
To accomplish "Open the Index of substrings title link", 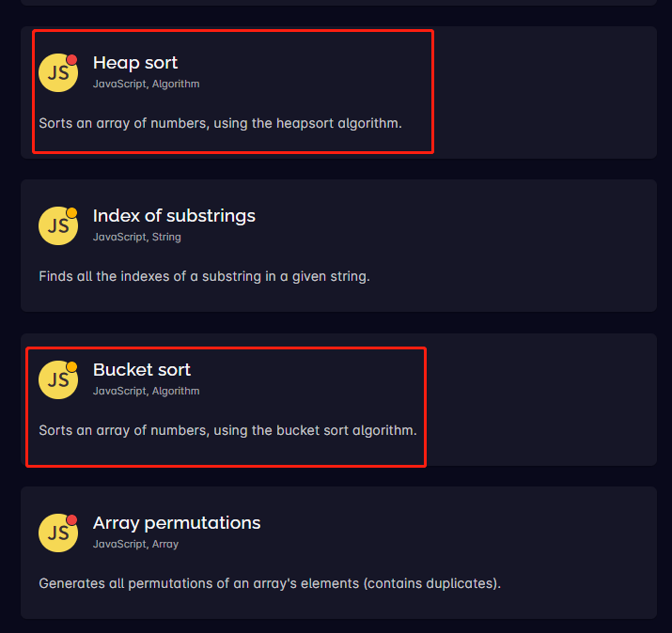I will point(174,216).
